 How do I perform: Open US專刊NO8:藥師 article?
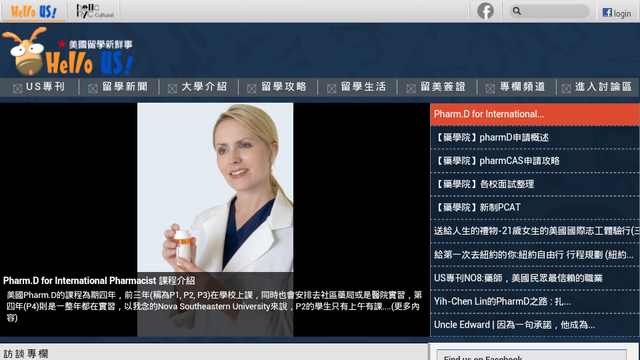(x=534, y=278)
